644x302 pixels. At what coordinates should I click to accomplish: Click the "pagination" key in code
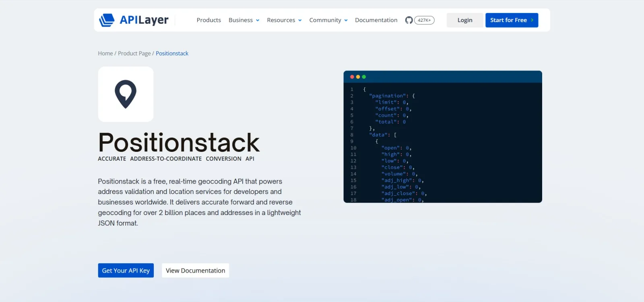[x=387, y=96]
